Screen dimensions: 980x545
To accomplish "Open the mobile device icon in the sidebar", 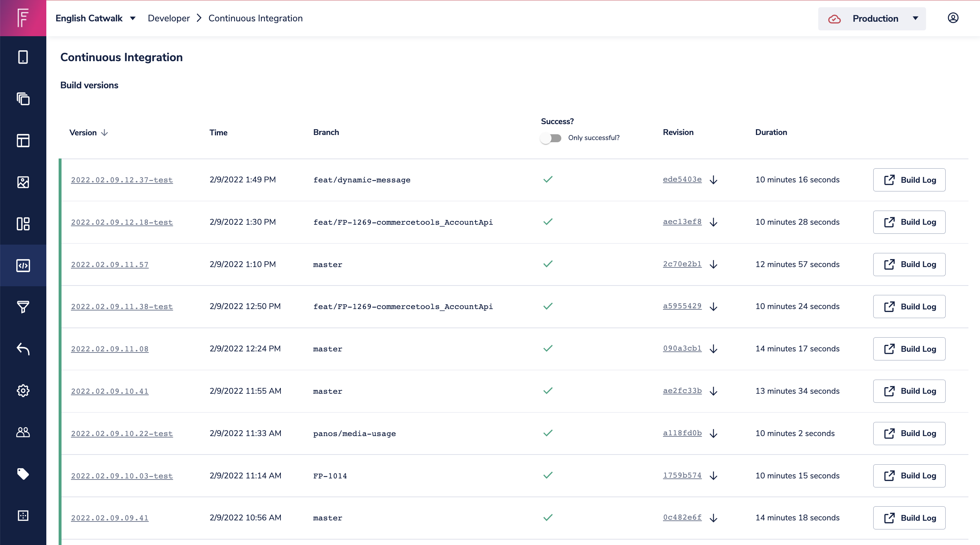I will click(x=23, y=57).
